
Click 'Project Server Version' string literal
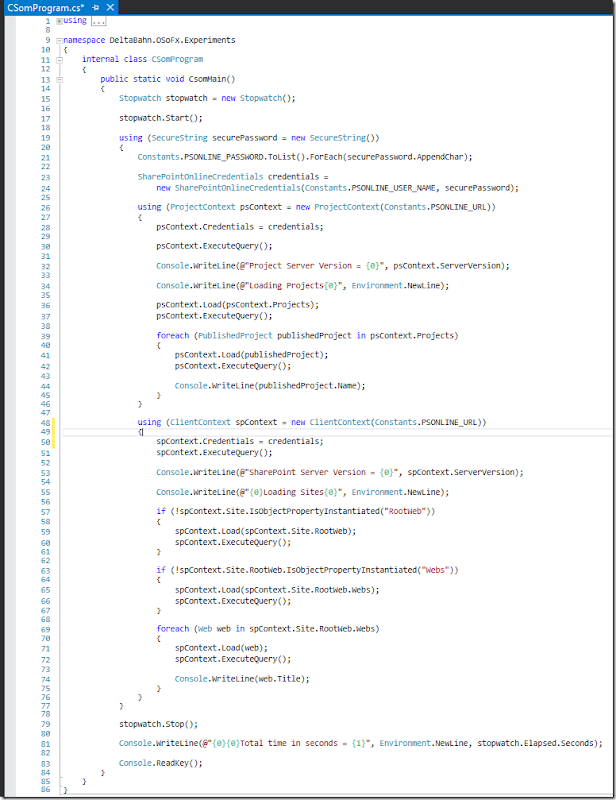pos(314,266)
